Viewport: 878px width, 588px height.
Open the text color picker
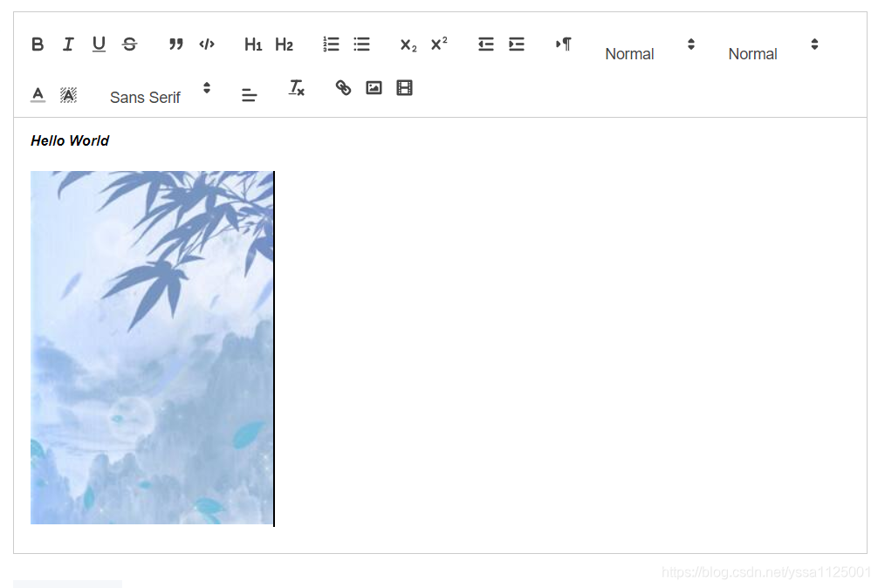coord(38,92)
